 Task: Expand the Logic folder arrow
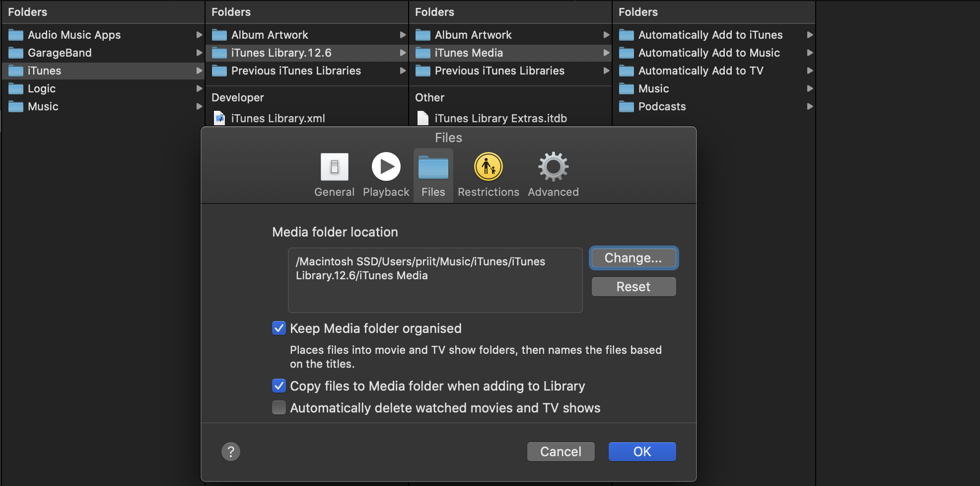pyautogui.click(x=199, y=88)
